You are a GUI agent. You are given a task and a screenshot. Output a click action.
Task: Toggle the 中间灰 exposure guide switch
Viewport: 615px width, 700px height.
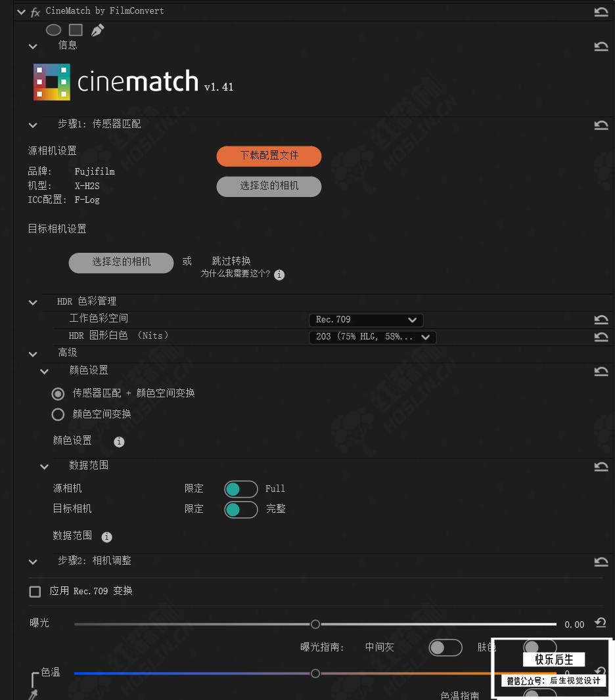pyautogui.click(x=445, y=647)
